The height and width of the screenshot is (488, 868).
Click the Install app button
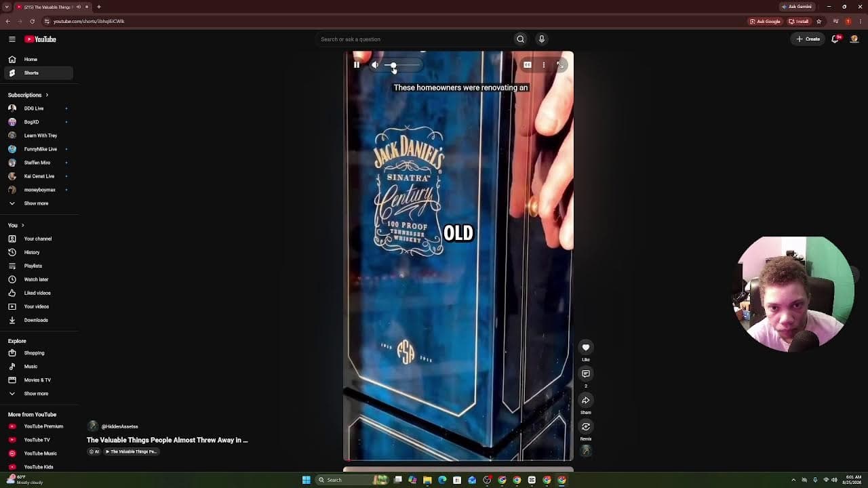(x=799, y=21)
